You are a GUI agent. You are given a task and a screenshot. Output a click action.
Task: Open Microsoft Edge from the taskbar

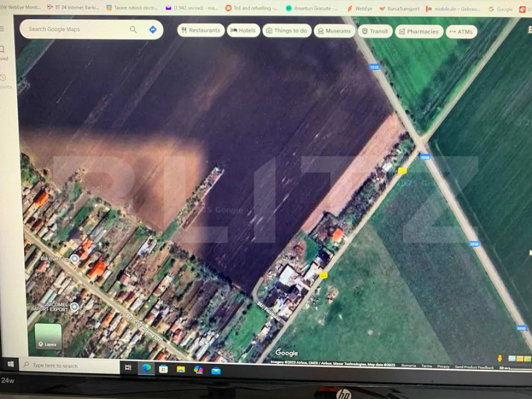147,368
